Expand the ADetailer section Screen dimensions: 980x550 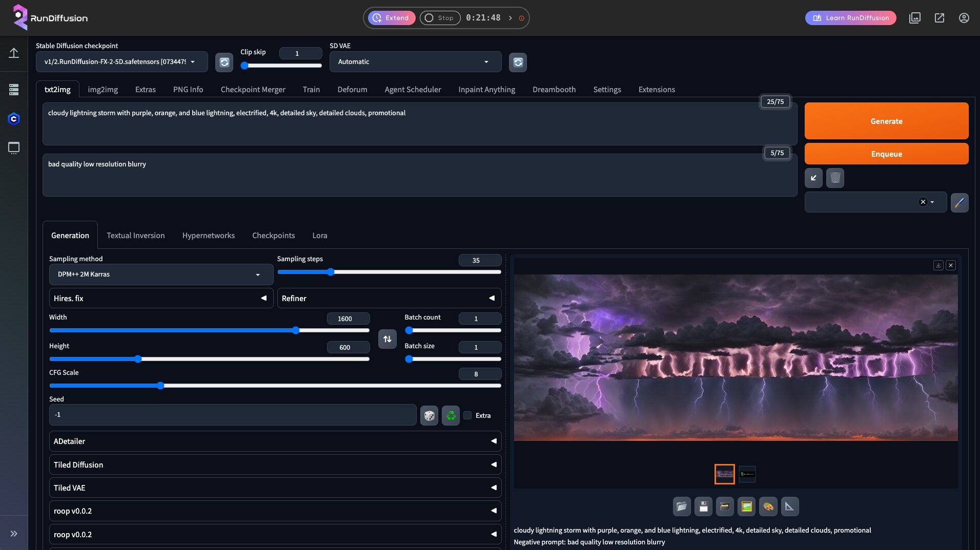point(275,441)
